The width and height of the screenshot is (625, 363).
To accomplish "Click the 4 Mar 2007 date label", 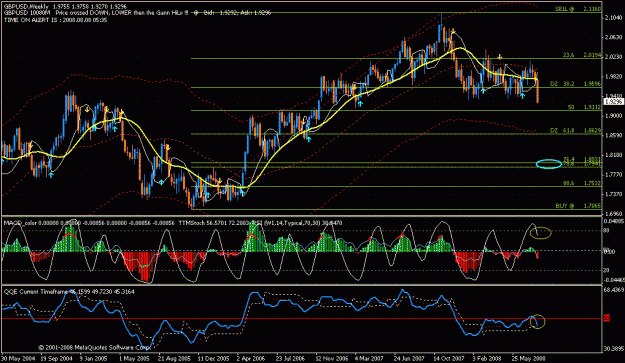I will pos(369,358).
